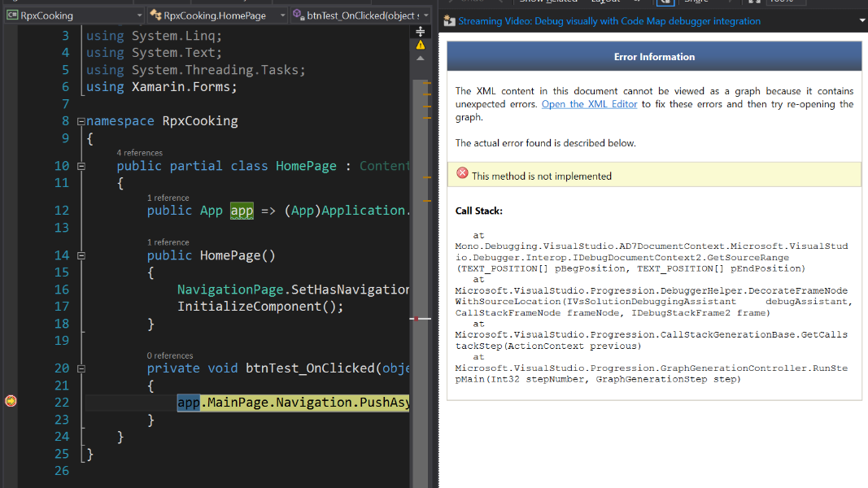This screenshot has width=868, height=488.
Task: Click the 'Error Information' header
Action: tap(654, 57)
